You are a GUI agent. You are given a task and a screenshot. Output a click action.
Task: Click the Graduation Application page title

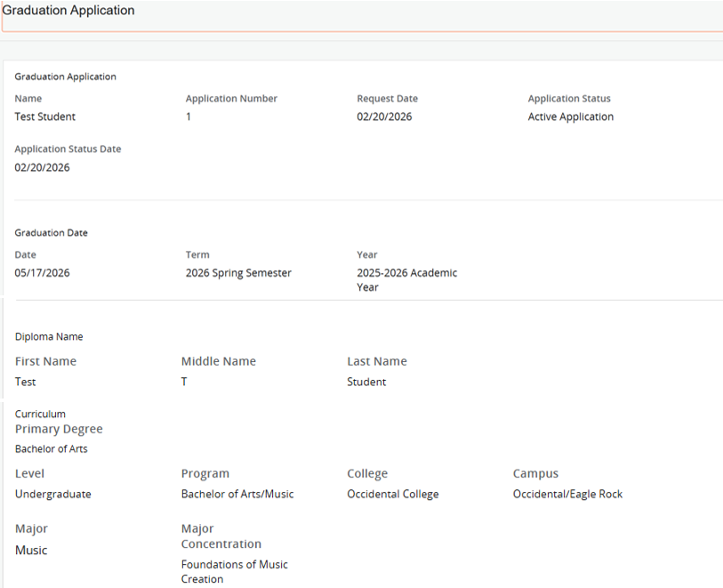68,10
